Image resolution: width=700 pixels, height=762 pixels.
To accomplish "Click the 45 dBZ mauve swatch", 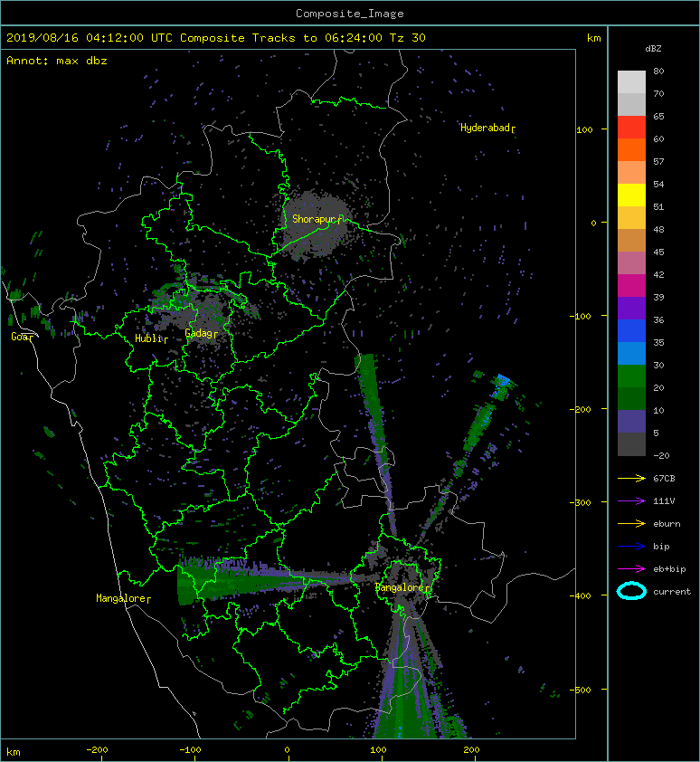I will (x=631, y=263).
